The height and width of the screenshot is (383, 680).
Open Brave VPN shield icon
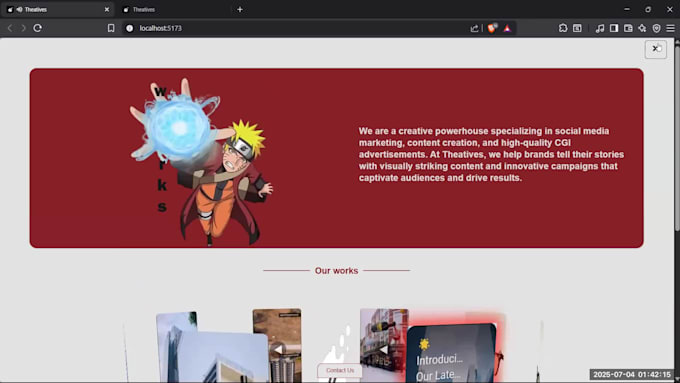coord(657,28)
